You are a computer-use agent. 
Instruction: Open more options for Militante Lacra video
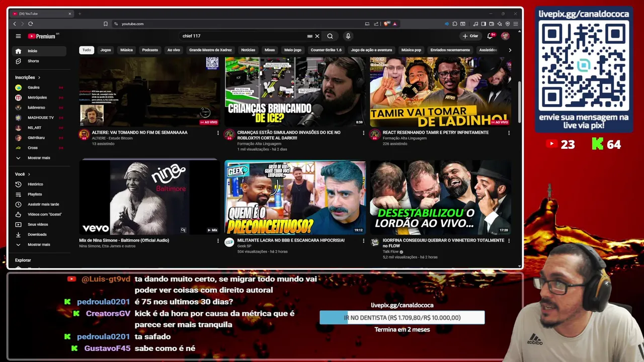363,241
